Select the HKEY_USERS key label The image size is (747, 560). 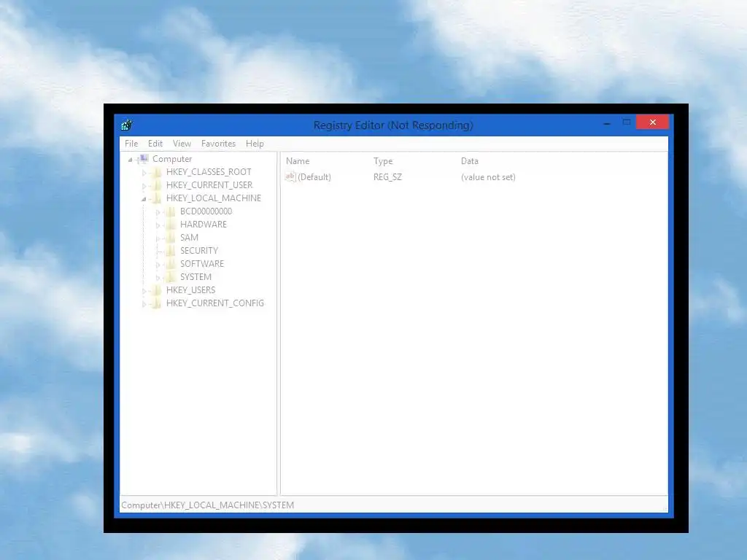190,290
